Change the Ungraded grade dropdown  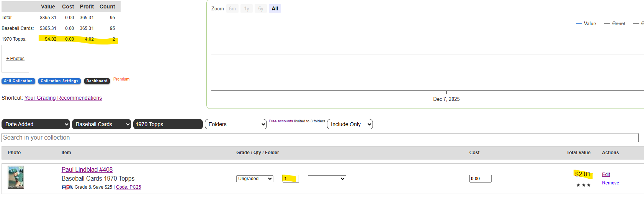[255, 179]
